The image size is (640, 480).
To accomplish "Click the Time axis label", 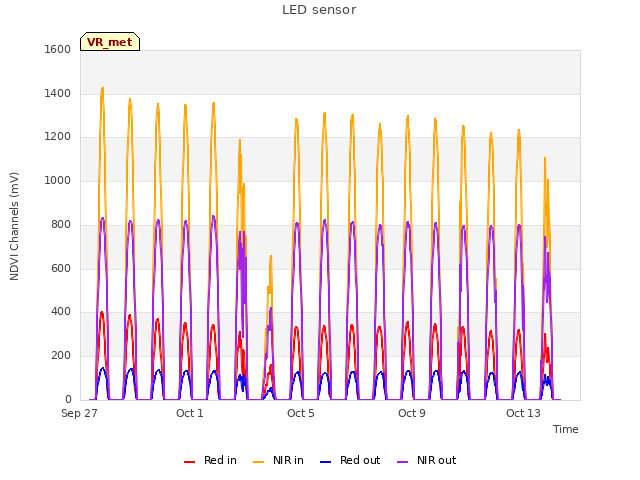I will 566,429.
